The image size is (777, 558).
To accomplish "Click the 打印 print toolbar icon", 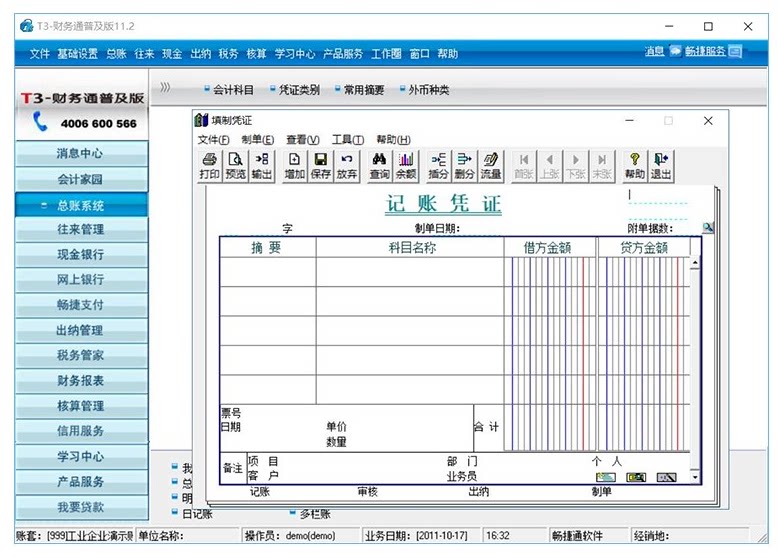I will (x=209, y=166).
